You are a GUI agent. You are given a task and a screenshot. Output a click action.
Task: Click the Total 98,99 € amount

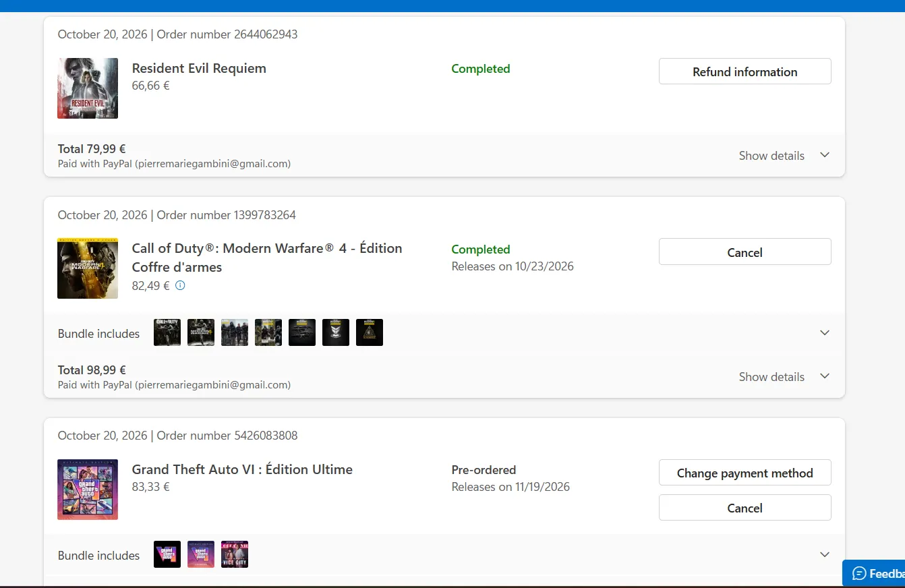92,370
